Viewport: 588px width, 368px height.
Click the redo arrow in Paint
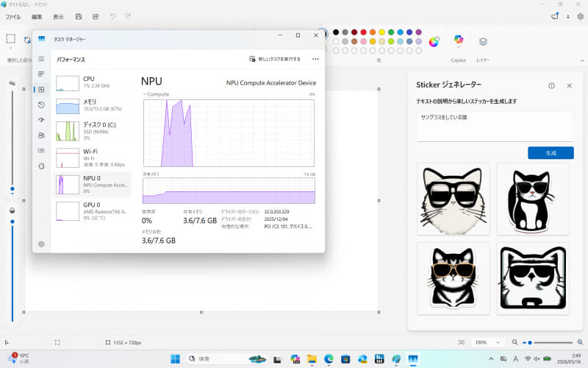128,16
